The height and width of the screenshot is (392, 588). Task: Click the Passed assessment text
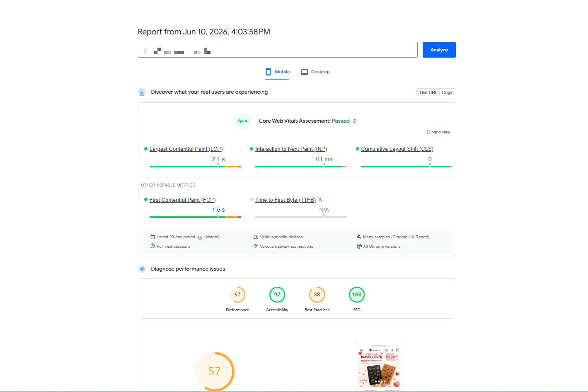(x=341, y=121)
